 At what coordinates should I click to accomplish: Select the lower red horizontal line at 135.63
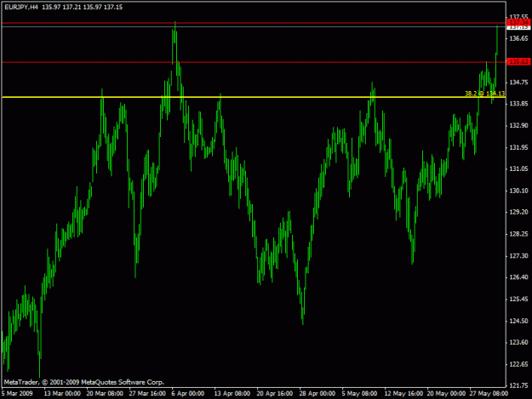click(254, 62)
